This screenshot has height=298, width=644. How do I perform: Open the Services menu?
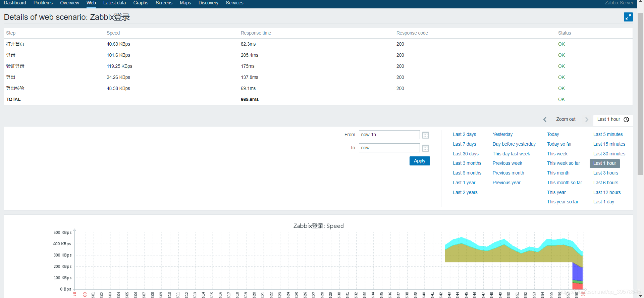[x=234, y=3]
